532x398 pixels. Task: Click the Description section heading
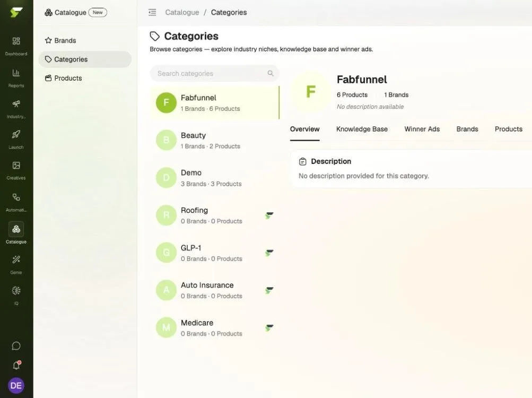tap(331, 161)
